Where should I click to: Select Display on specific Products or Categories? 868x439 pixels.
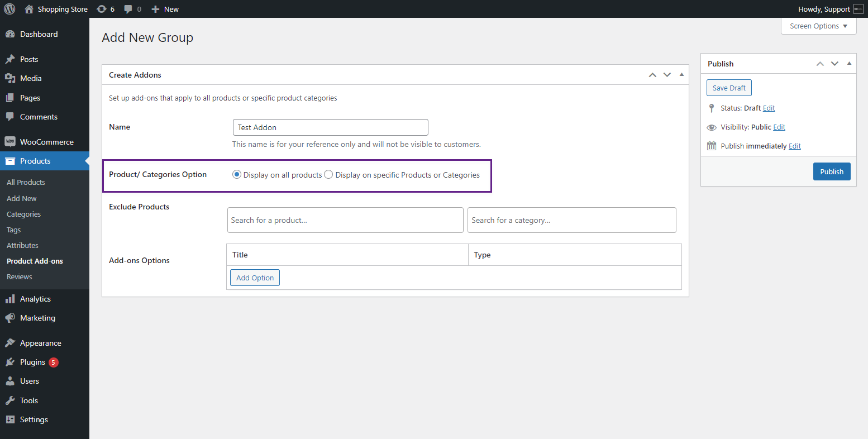[x=328, y=174]
